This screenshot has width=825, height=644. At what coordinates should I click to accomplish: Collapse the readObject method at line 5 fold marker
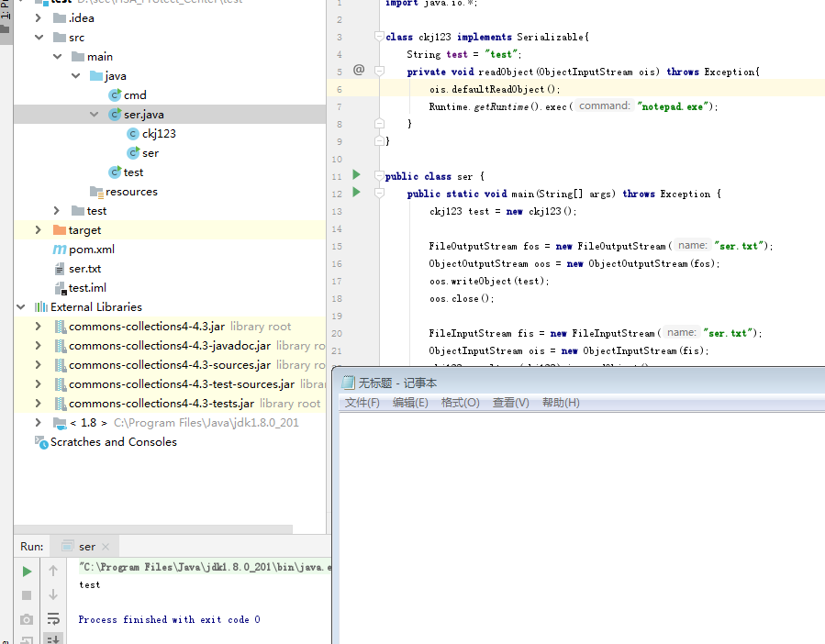pyautogui.click(x=378, y=70)
